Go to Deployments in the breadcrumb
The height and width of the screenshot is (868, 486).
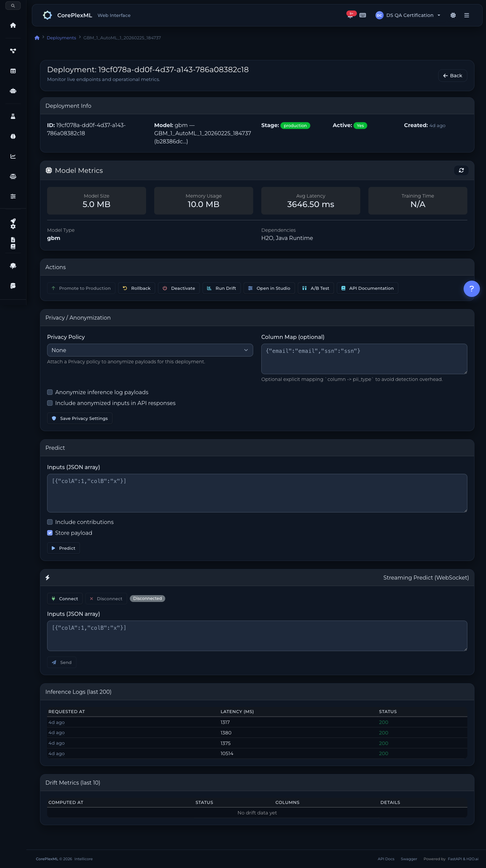(x=61, y=38)
